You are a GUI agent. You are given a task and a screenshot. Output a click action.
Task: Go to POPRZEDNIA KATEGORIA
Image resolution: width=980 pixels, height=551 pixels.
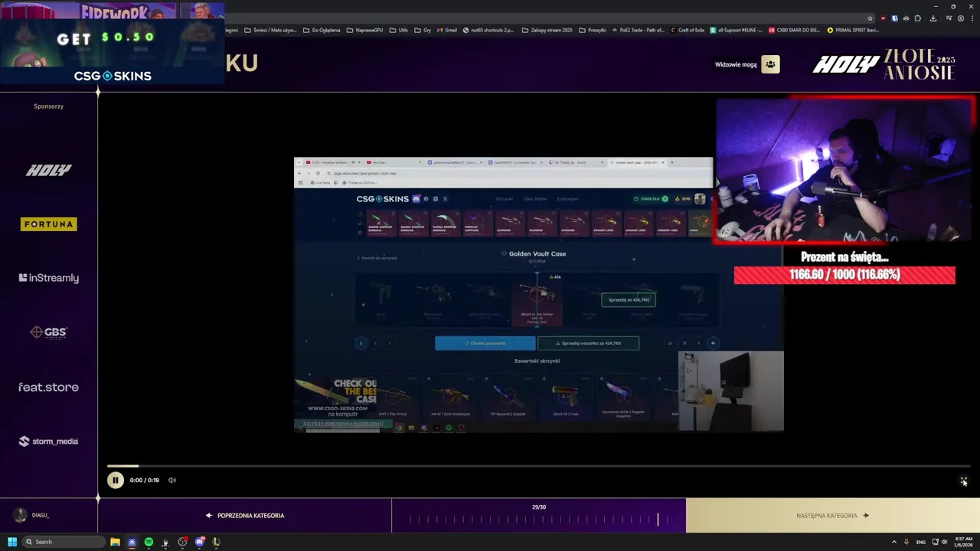245,516
